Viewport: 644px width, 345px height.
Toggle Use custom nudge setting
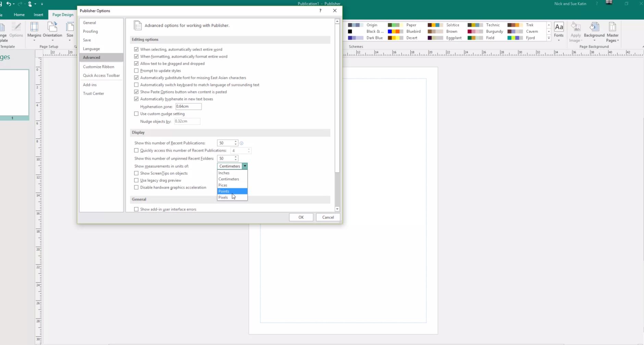[x=136, y=114]
